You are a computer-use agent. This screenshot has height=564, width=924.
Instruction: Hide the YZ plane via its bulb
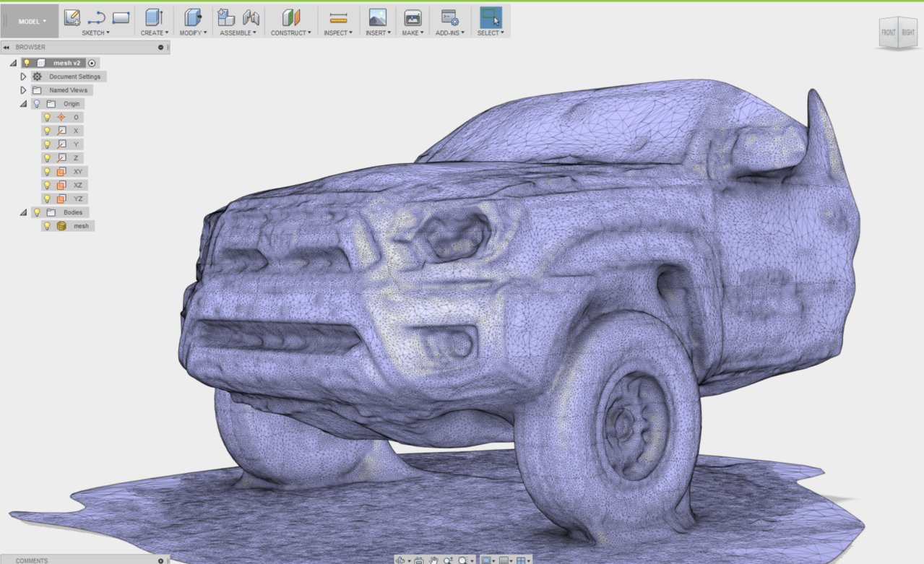(47, 199)
